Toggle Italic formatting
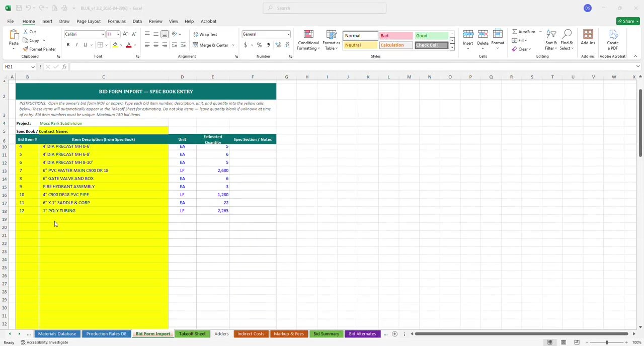The width and height of the screenshot is (644, 346). (76, 45)
